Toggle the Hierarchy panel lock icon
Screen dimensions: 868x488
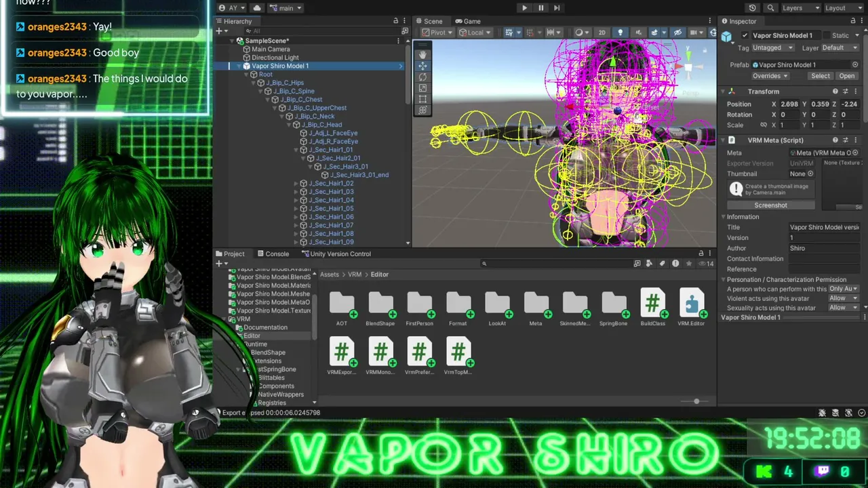[x=396, y=21]
